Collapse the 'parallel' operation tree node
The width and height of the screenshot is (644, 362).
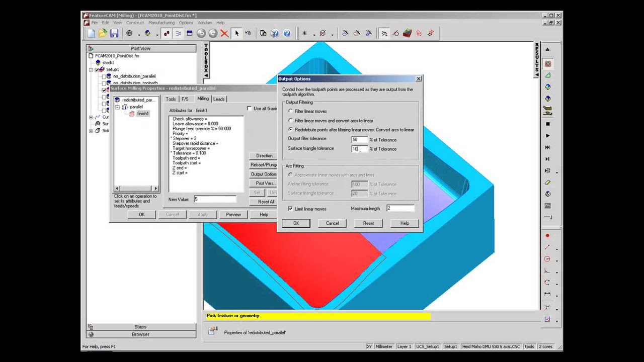point(117,107)
